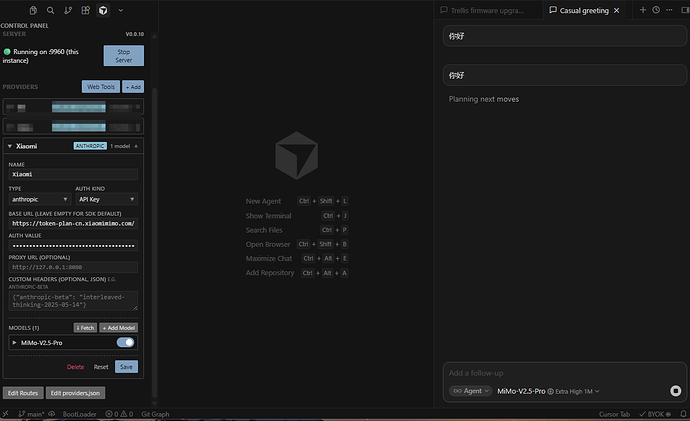Click Add Repository shortcut hint
Screen dimensions: 690x421
point(297,273)
